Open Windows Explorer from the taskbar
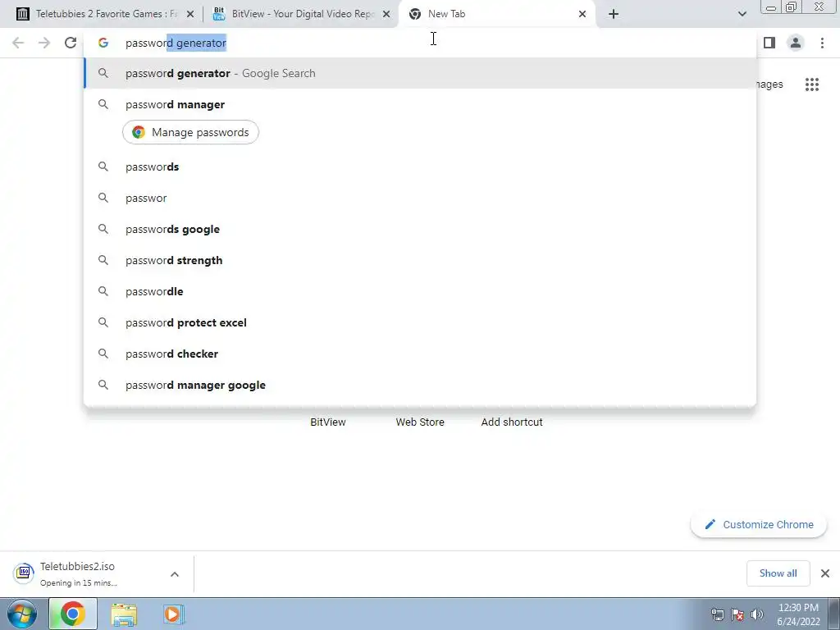 pyautogui.click(x=124, y=614)
